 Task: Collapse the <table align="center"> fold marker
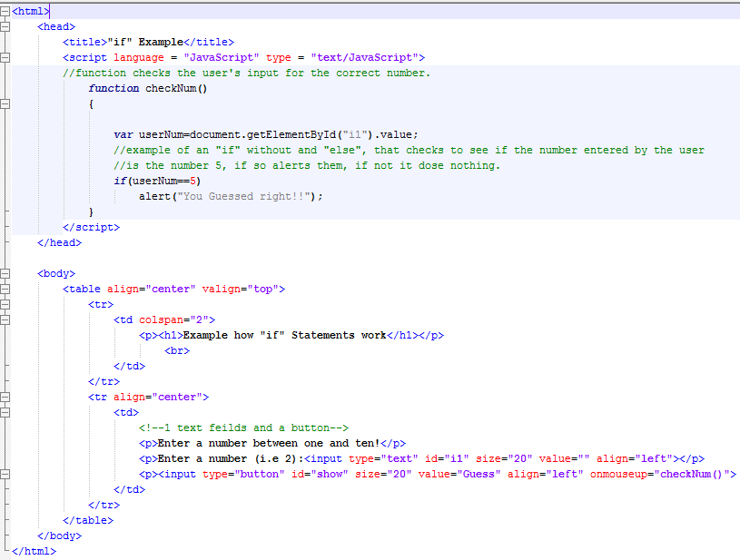[5, 290]
